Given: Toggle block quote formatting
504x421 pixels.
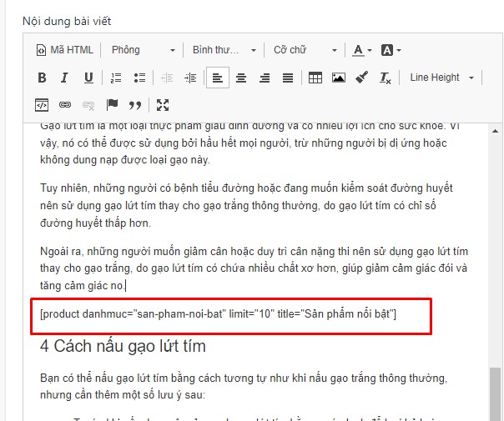Looking at the screenshot, I should tap(135, 105).
